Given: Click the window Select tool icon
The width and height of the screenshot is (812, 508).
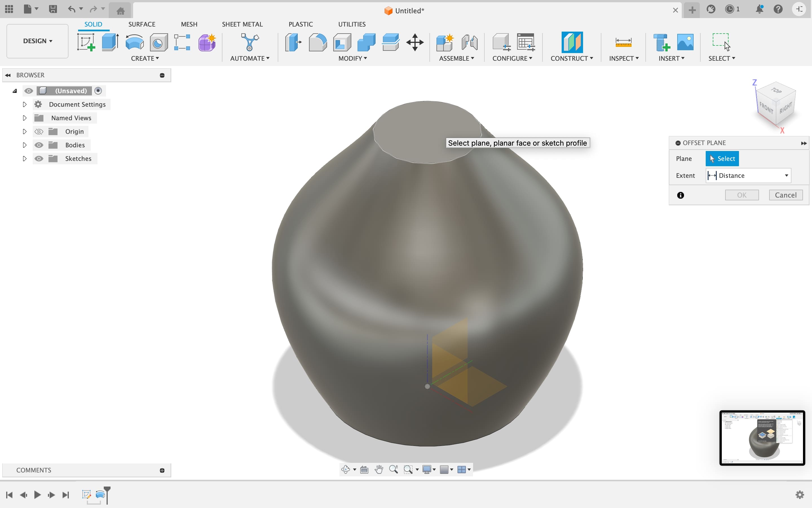Looking at the screenshot, I should click(721, 42).
